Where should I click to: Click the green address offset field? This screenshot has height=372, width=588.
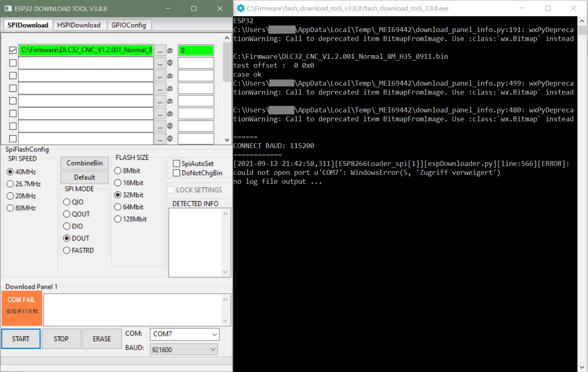195,50
